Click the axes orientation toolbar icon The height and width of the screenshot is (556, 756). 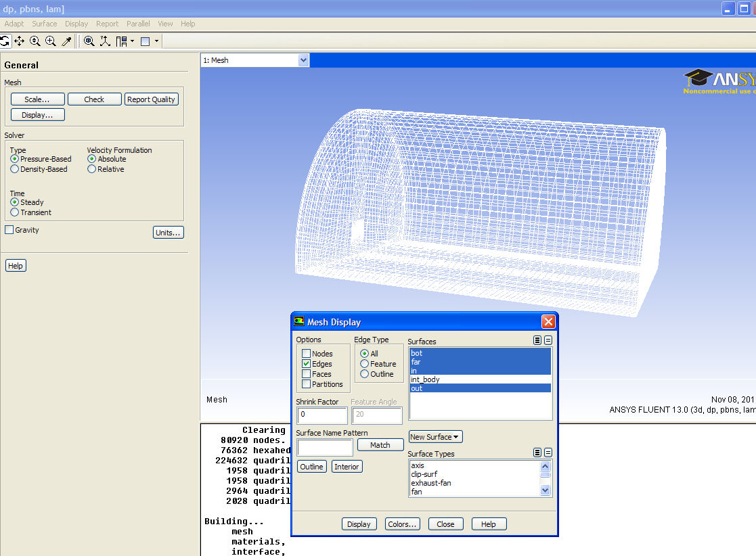click(105, 41)
